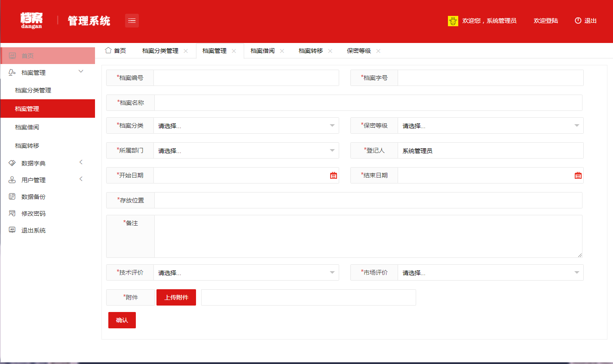Click the hamburger menu toggle icon in header
613x364 pixels.
132,21
